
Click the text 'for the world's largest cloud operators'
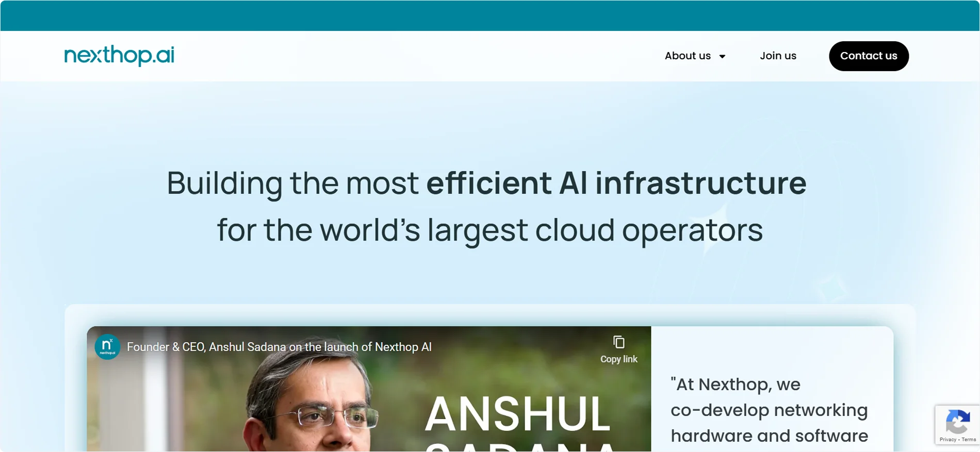[489, 230]
